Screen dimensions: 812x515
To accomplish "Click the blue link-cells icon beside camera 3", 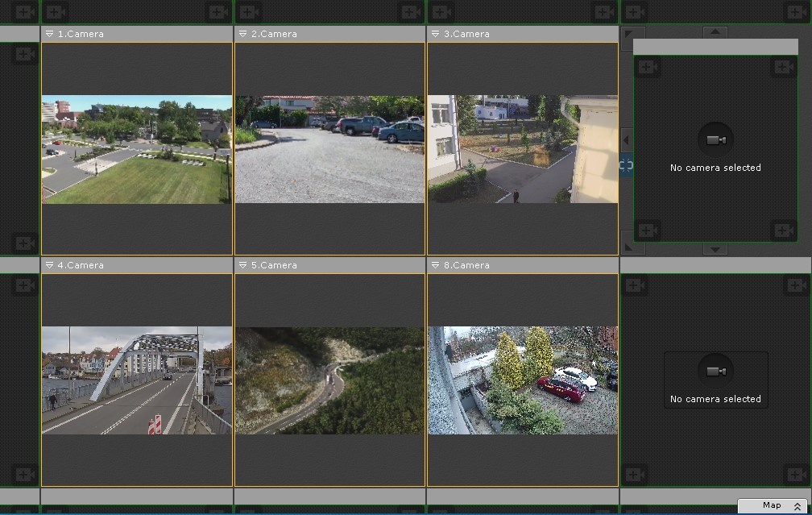I will click(x=626, y=165).
